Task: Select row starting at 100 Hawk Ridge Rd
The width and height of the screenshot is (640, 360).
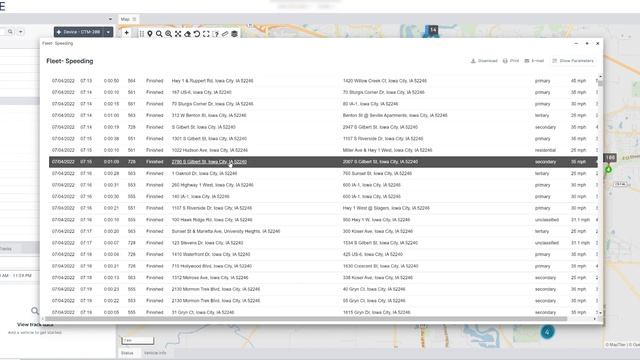Action: pos(323,220)
